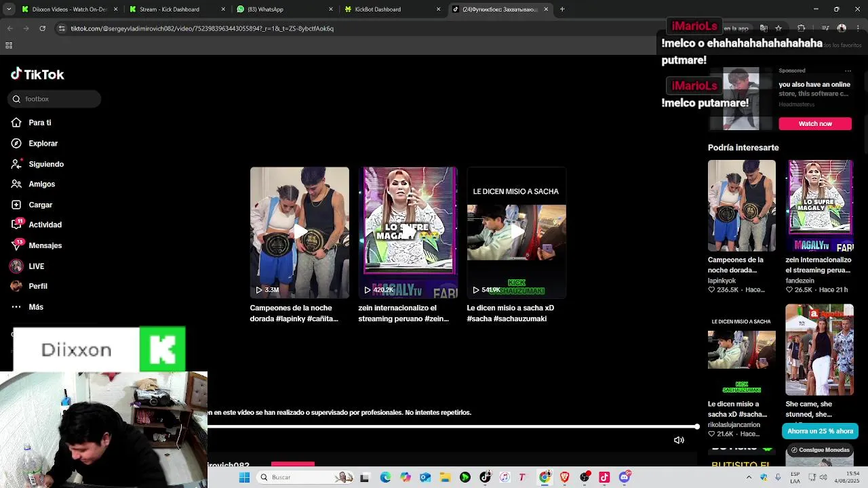This screenshot has width=868, height=488.
Task: Show hidden system tray icons
Action: point(749,477)
